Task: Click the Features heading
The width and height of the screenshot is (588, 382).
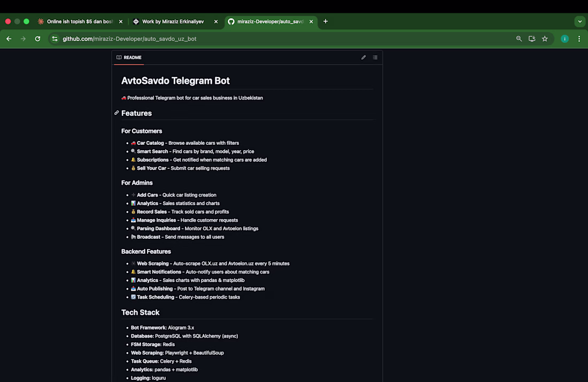Action: pyautogui.click(x=136, y=113)
